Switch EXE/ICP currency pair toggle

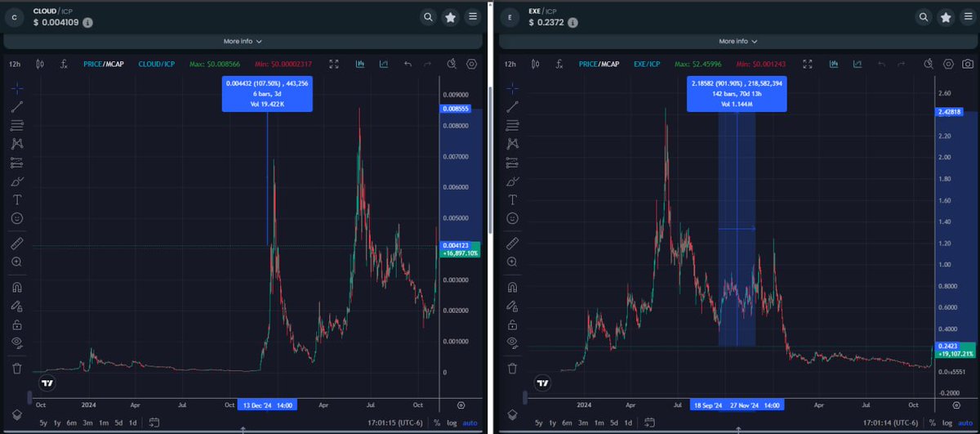647,64
